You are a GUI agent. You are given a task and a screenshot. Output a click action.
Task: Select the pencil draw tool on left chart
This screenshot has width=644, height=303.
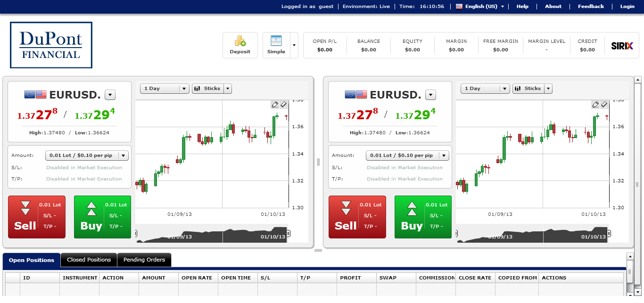(275, 104)
